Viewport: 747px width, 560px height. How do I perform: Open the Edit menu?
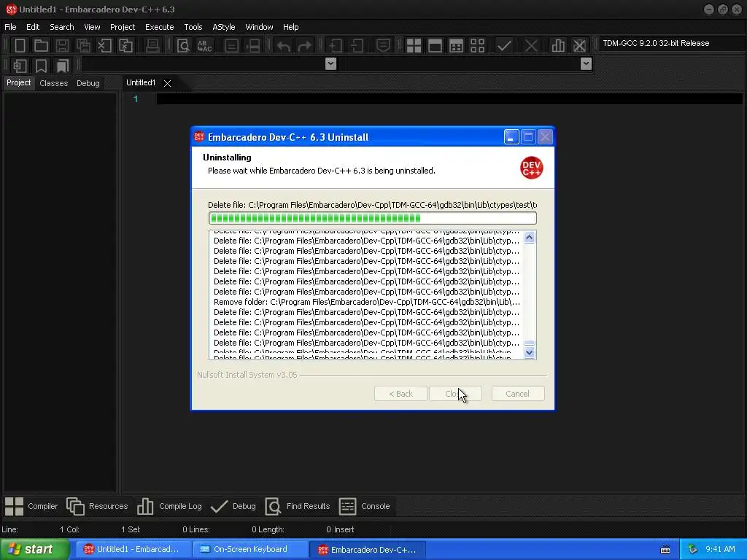33,27
